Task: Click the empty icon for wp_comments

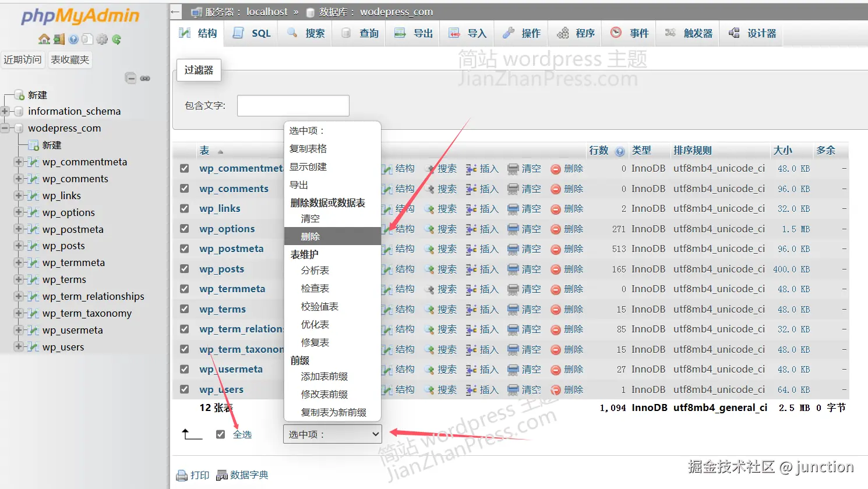Action: point(513,189)
